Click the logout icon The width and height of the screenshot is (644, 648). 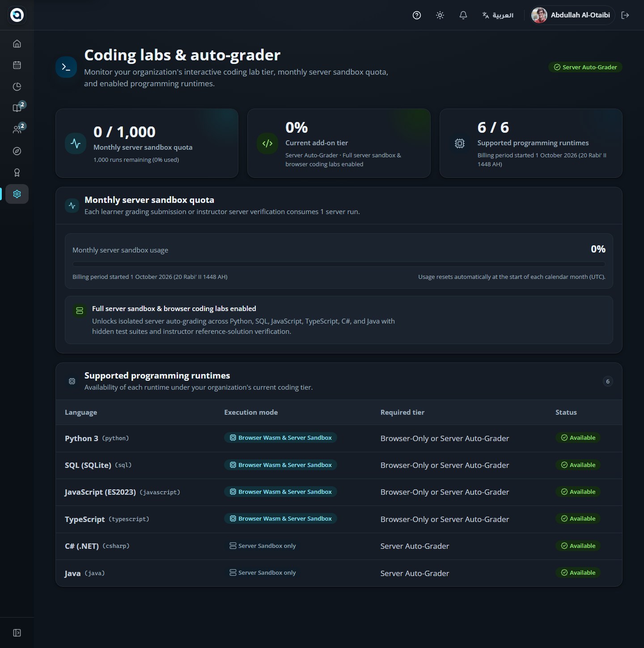pyautogui.click(x=625, y=15)
